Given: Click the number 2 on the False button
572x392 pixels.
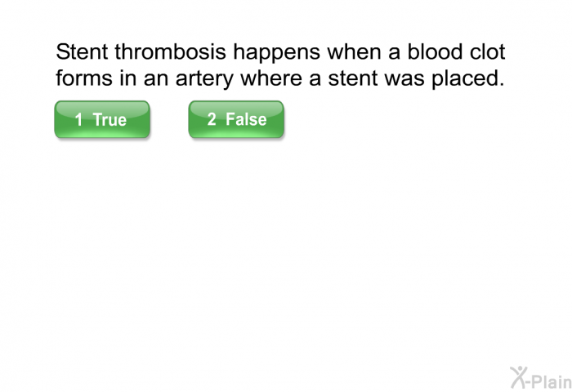Looking at the screenshot, I should [x=212, y=119].
